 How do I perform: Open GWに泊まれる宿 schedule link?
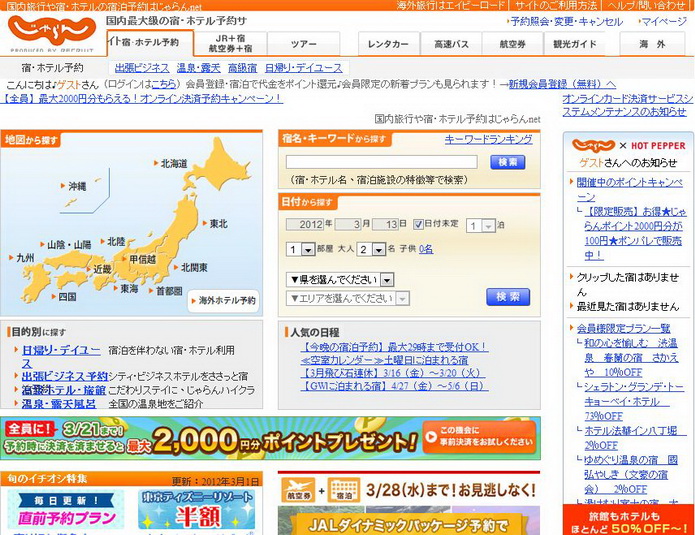394,386
